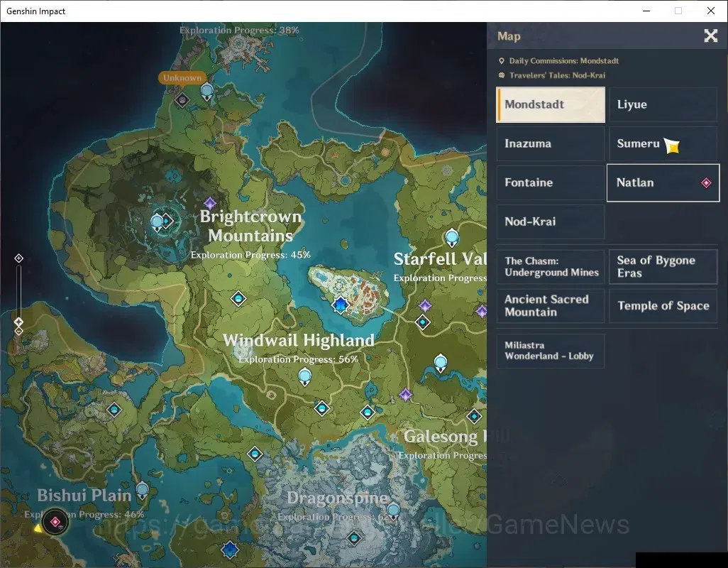
Task: Open Sea of Bygone Eras map
Action: (x=663, y=266)
